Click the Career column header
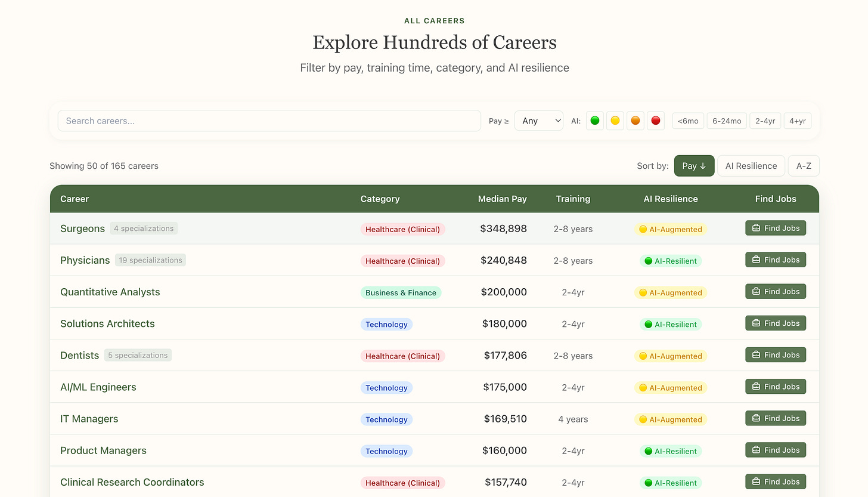This screenshot has width=868, height=497. 75,199
